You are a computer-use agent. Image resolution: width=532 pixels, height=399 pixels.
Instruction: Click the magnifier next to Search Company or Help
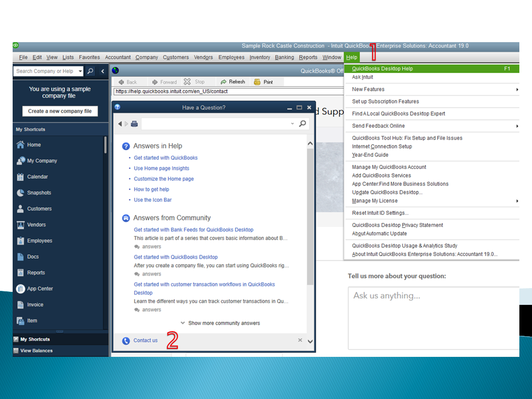pyautogui.click(x=90, y=71)
